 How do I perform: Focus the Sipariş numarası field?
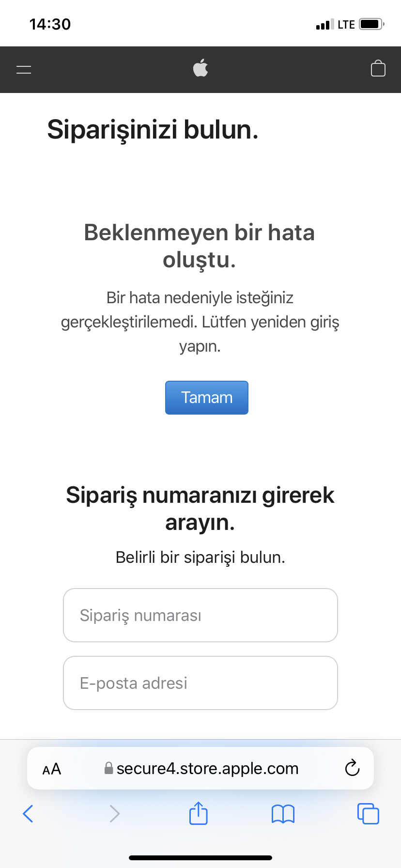pyautogui.click(x=200, y=615)
